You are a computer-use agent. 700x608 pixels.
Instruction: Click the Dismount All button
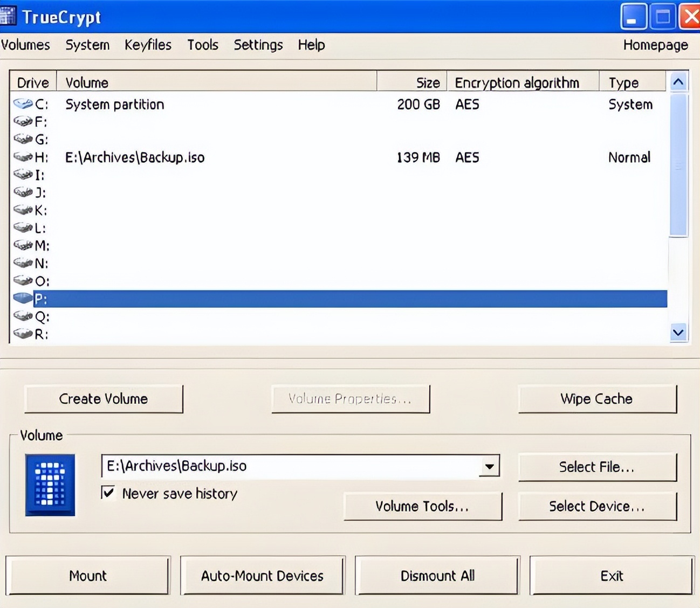point(437,576)
